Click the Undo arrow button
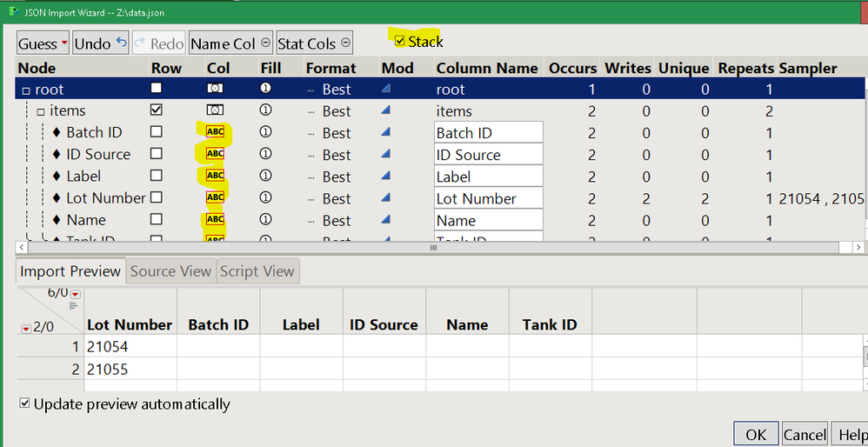The height and width of the screenshot is (447, 868). (100, 43)
